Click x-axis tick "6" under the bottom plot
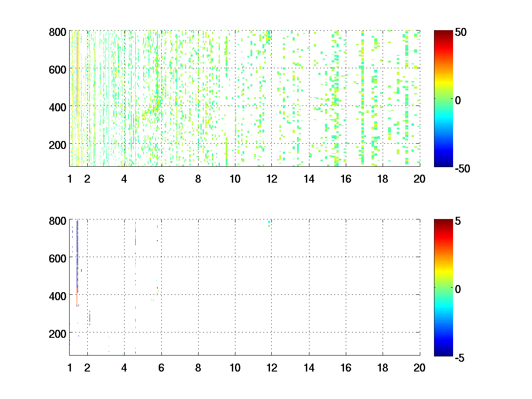This screenshot has height=399, width=532. pyautogui.click(x=161, y=368)
